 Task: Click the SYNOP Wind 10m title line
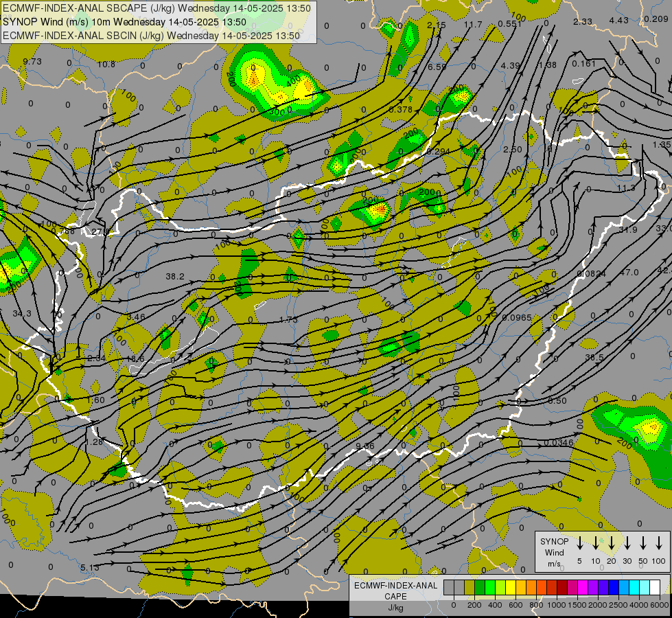point(124,22)
